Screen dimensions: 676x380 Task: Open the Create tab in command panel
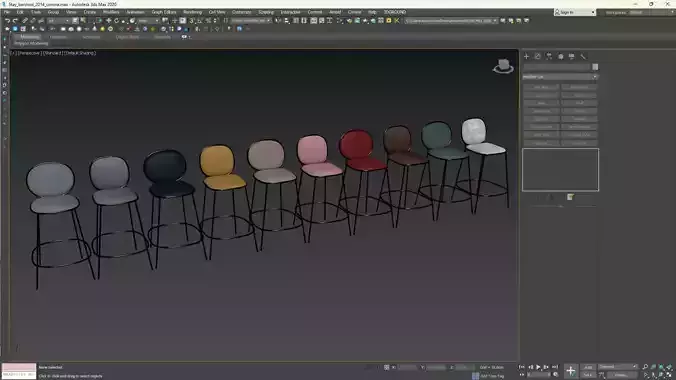(x=526, y=57)
